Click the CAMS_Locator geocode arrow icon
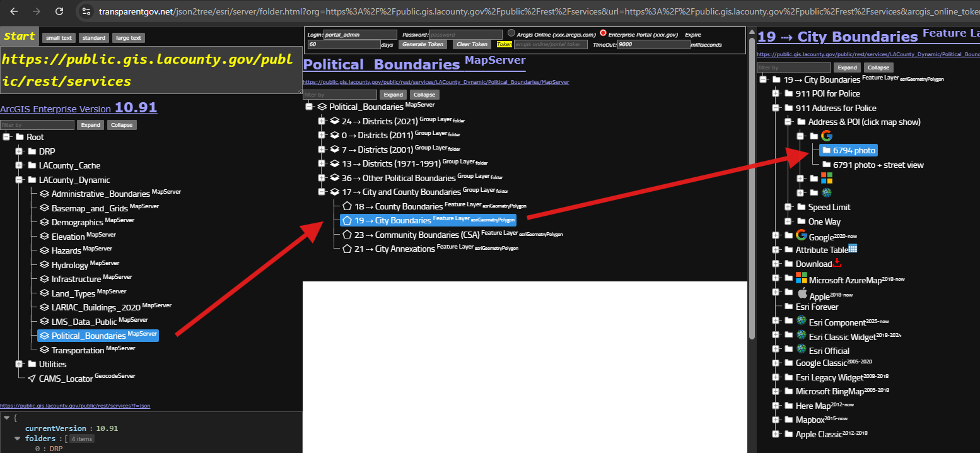Image resolution: width=980 pixels, height=453 pixels. 32,378
